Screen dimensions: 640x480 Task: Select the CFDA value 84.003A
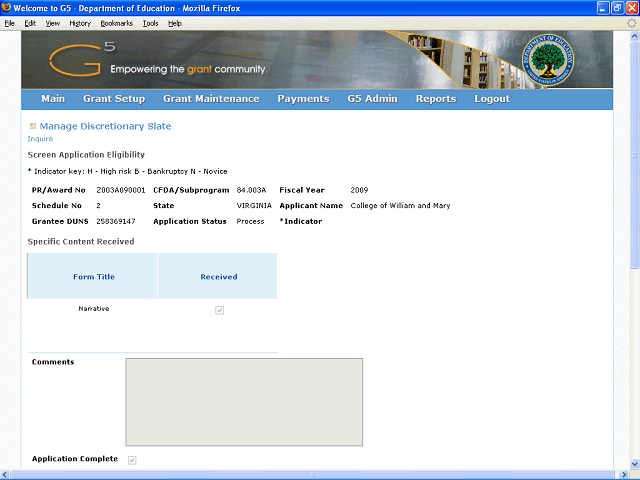click(251, 190)
